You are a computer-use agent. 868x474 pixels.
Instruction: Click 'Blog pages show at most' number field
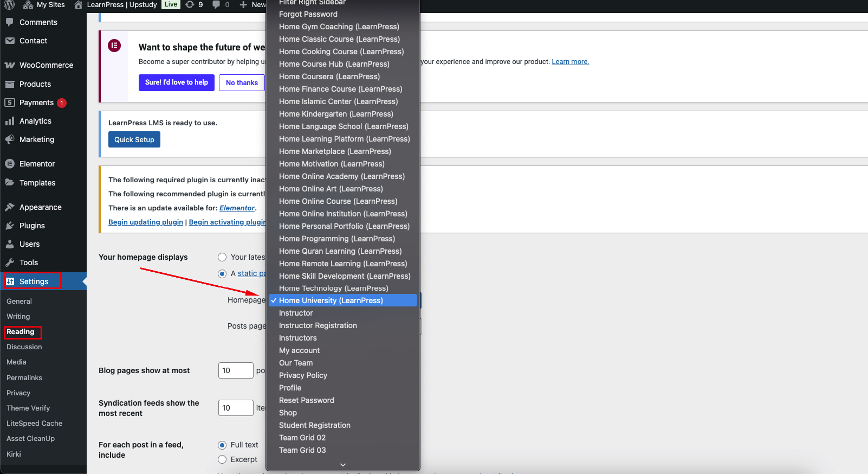(236, 370)
